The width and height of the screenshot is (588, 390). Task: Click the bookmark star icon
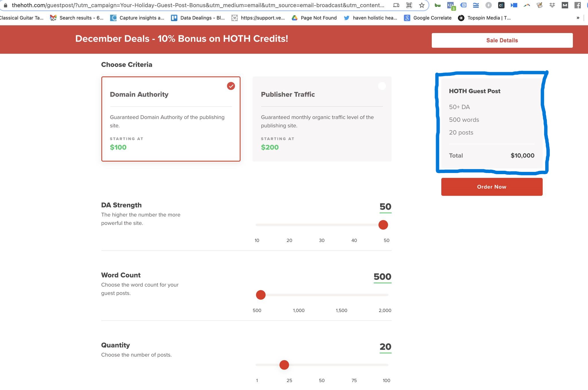coord(421,5)
